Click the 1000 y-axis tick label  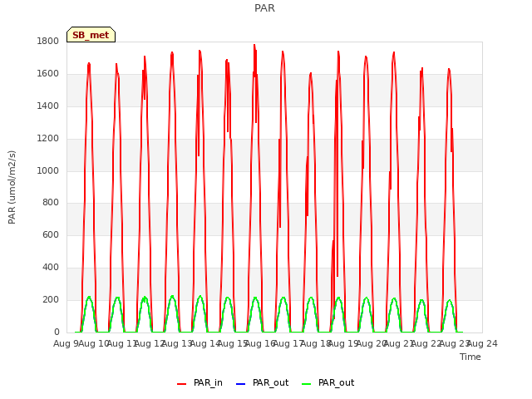pos(48,170)
